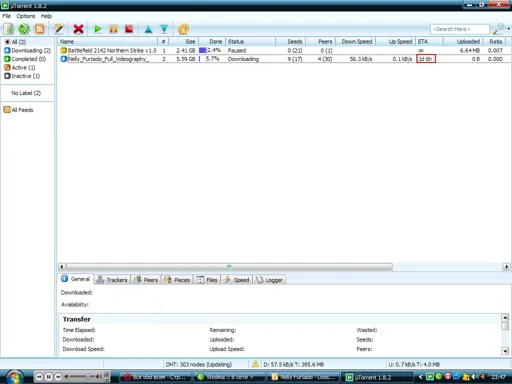Open the Nelly Furtado taskbar window button

pyautogui.click(x=303, y=377)
